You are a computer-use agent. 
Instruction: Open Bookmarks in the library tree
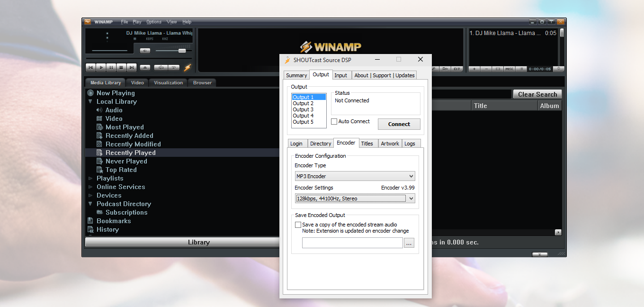click(x=114, y=221)
